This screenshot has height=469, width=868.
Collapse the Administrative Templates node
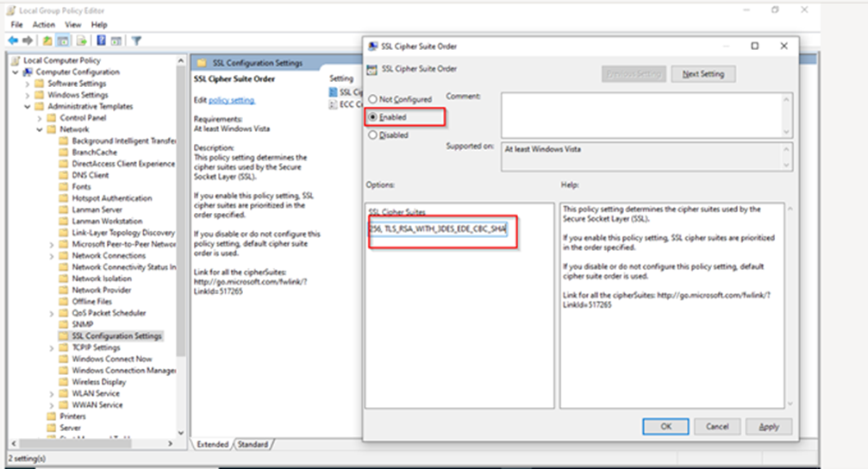click(28, 106)
